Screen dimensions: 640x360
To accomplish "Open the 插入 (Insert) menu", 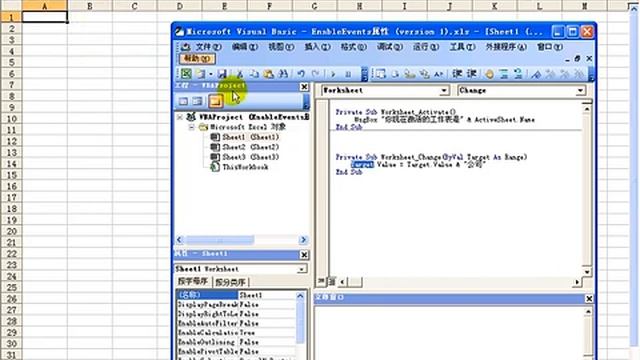I will (x=318, y=47).
